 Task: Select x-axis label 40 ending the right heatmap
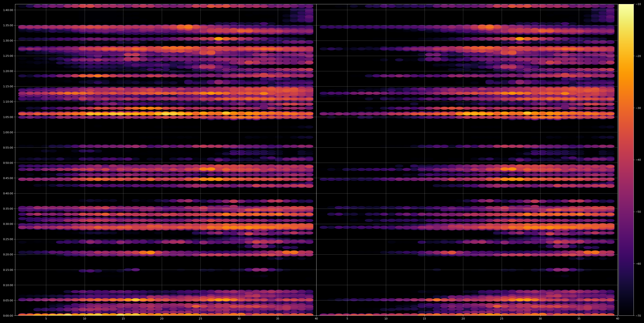pos(618,319)
